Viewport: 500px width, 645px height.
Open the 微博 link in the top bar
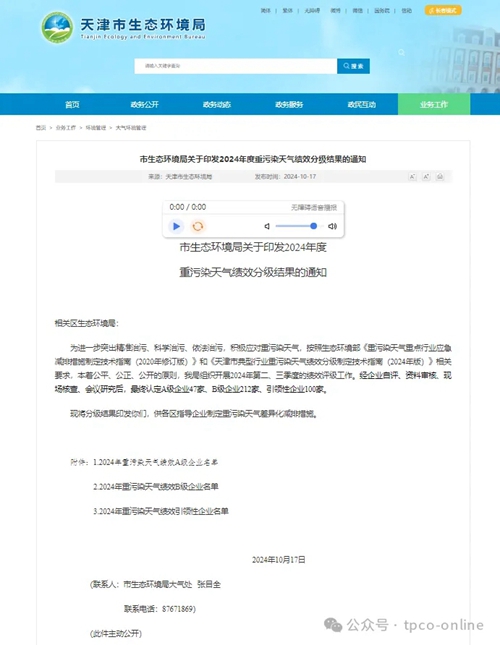pyautogui.click(x=336, y=11)
